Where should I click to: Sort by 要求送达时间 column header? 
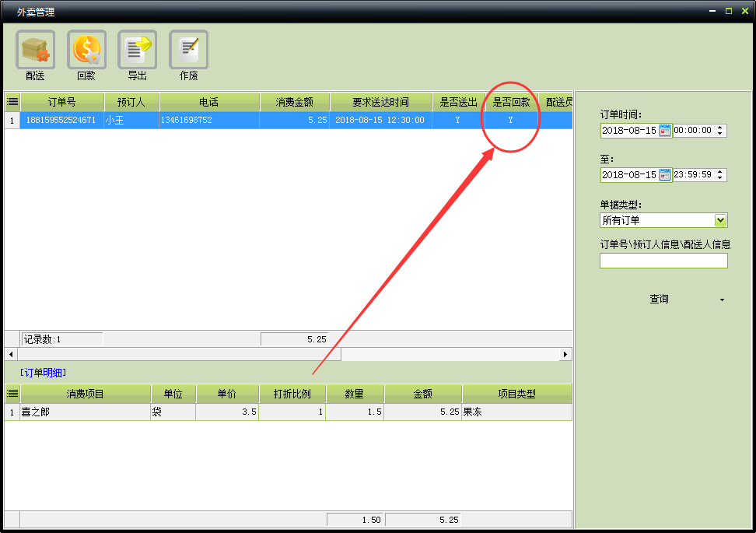pyautogui.click(x=381, y=102)
